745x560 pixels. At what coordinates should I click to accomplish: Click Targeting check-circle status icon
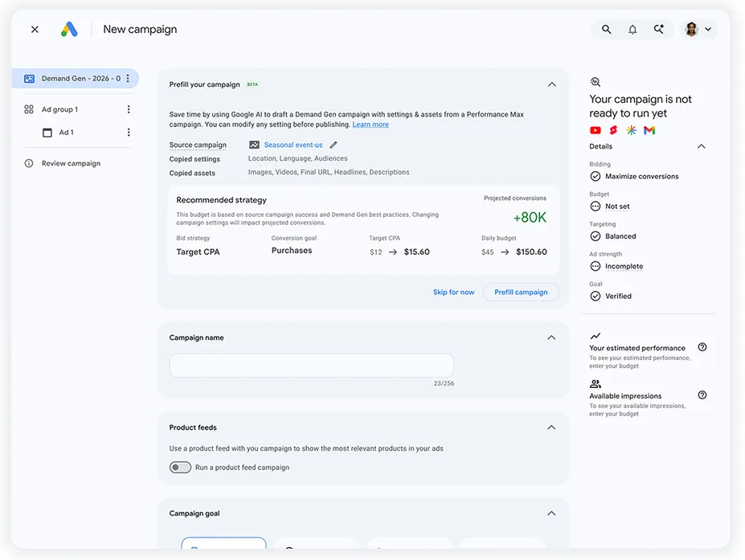(x=596, y=236)
